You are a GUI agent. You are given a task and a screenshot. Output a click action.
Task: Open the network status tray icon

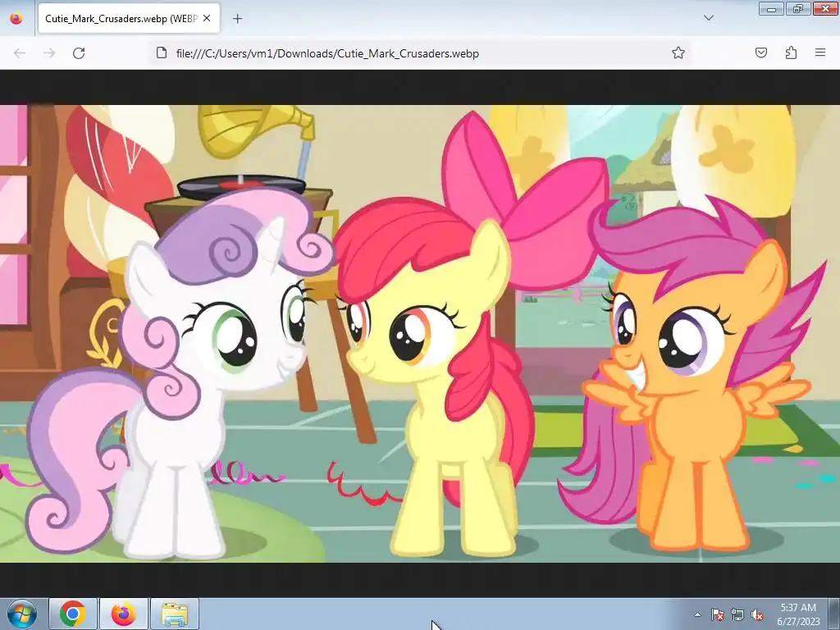tap(737, 614)
